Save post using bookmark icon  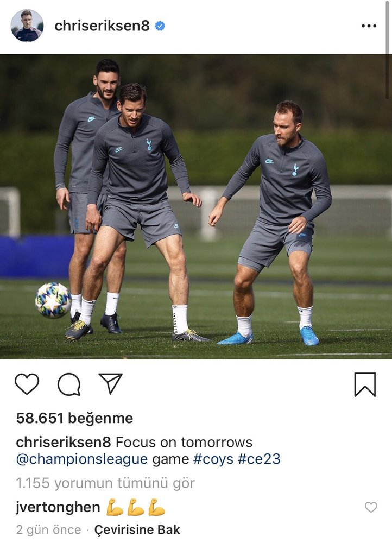point(365,384)
